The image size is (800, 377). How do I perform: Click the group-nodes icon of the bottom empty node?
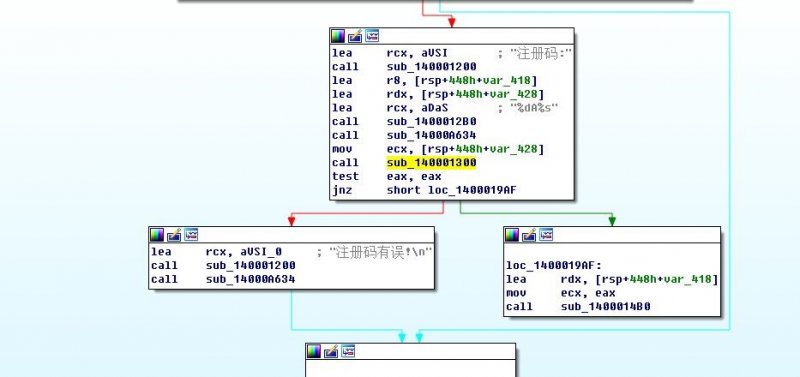[x=348, y=351]
